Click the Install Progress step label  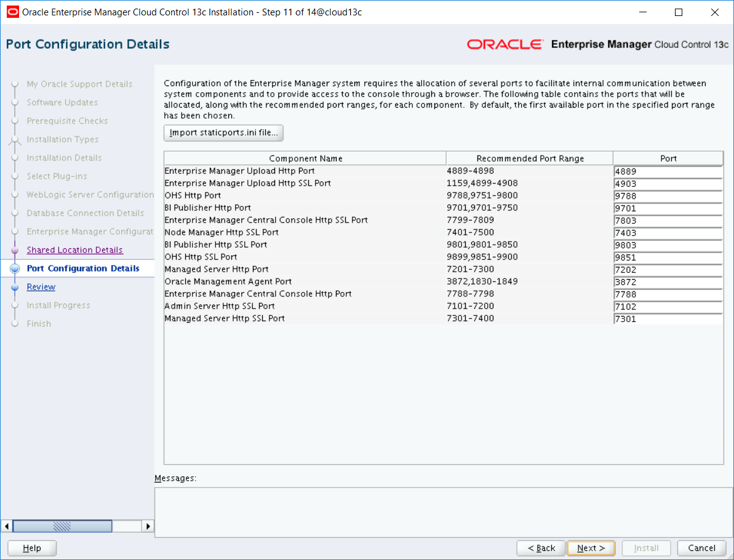tap(58, 305)
